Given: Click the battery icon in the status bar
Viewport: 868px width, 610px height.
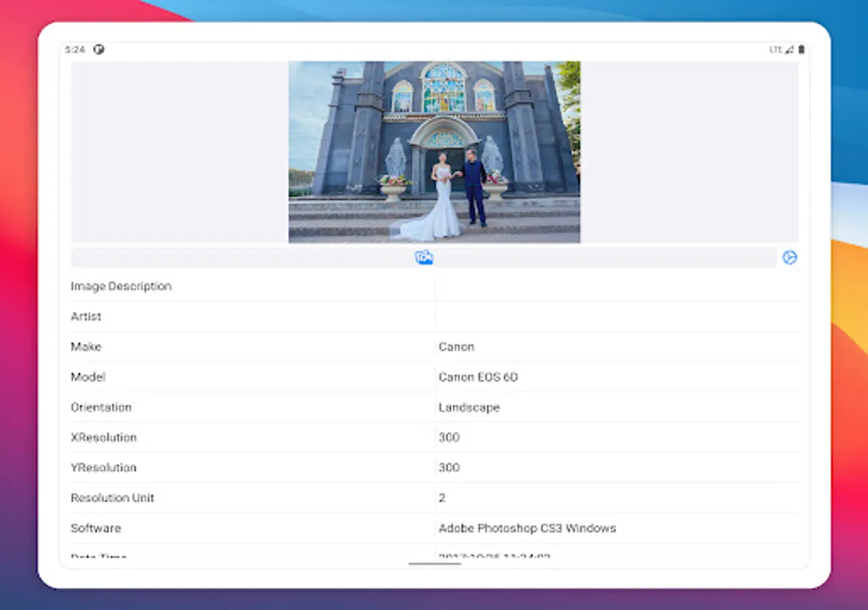Looking at the screenshot, I should [801, 49].
